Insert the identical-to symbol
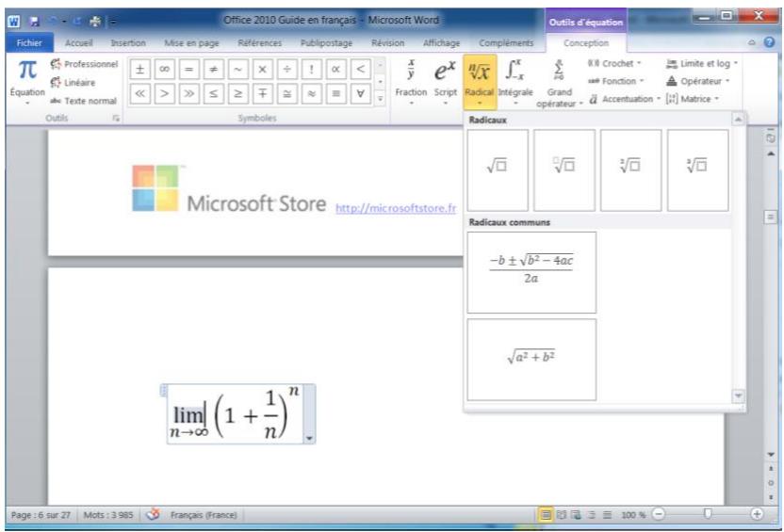 click(x=336, y=93)
